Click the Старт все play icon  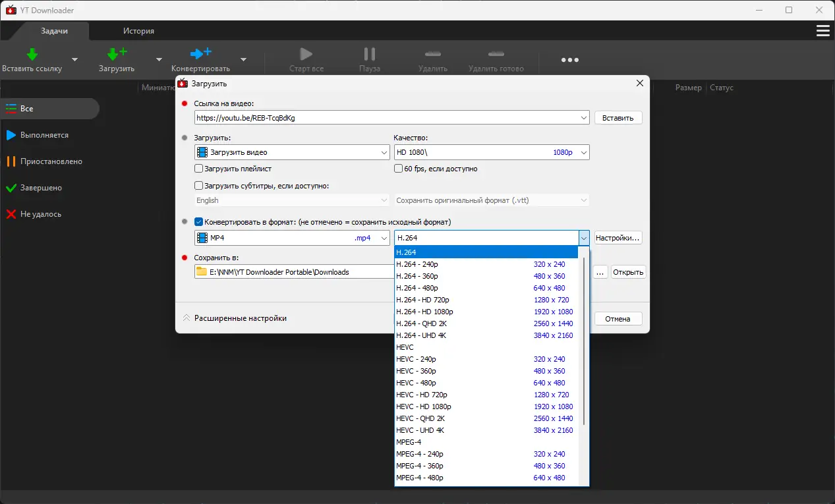click(x=306, y=54)
